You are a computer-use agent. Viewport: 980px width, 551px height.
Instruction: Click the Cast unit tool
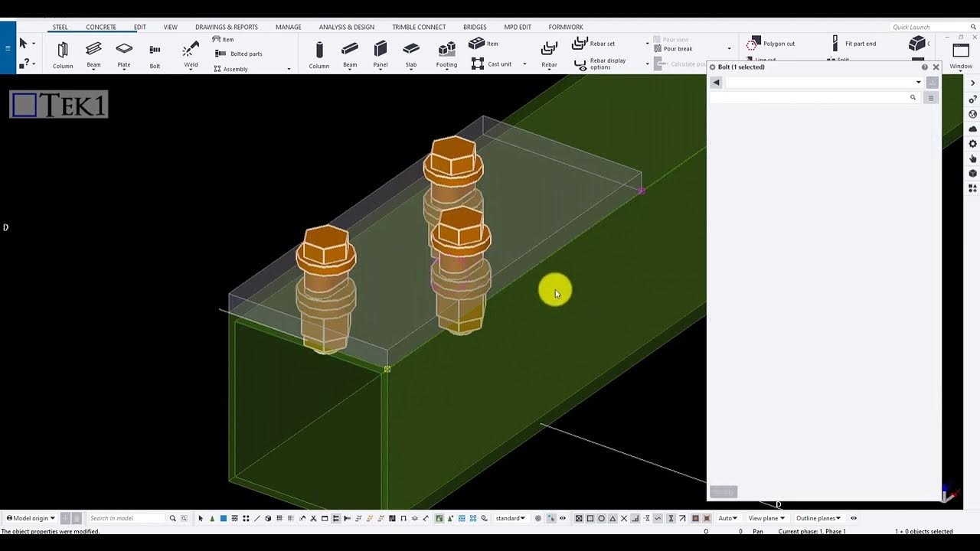point(491,64)
